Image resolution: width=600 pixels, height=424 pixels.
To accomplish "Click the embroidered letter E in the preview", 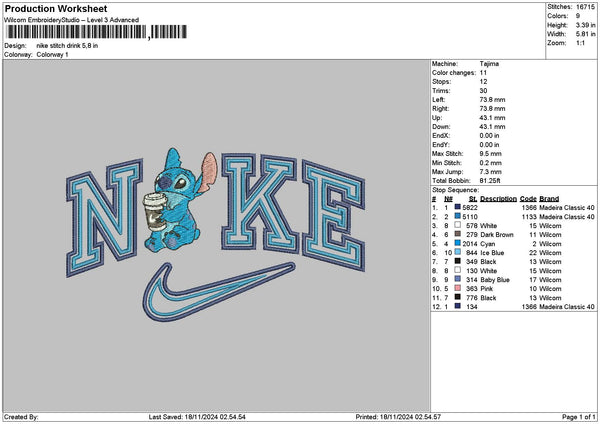I will (x=334, y=216).
